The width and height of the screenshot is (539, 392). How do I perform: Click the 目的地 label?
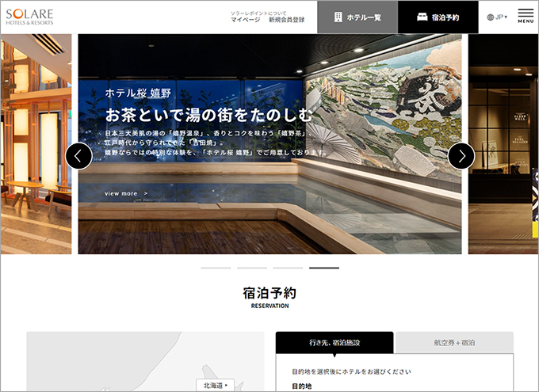click(302, 386)
